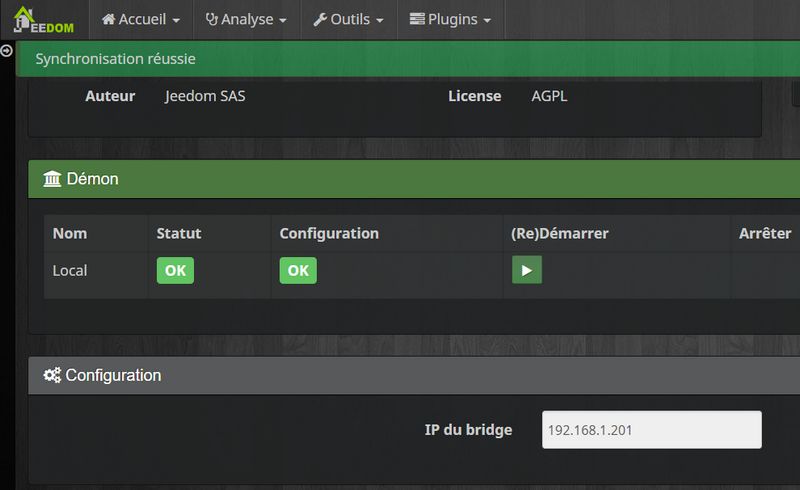Click the gears icon in Configuration header
Screen dimensions: 800x490
tap(52, 376)
